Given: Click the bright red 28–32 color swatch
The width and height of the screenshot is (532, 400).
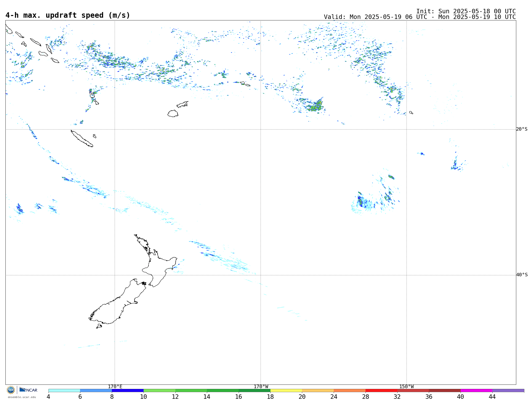Looking at the screenshot, I should click(381, 390).
